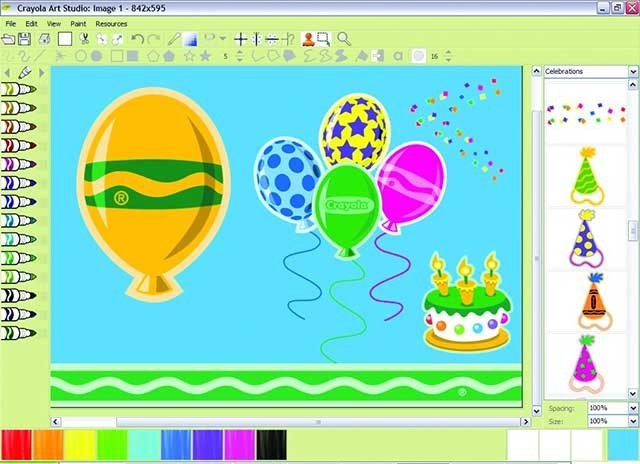Increase the shape points value 5
This screenshot has height=464, width=640.
tap(240, 53)
